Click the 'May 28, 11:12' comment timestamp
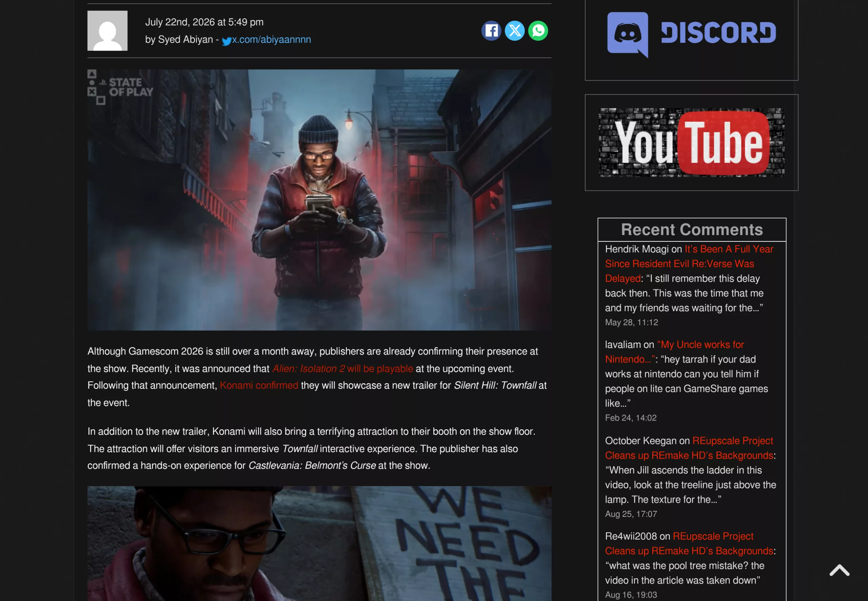The width and height of the screenshot is (868, 601). tap(631, 322)
